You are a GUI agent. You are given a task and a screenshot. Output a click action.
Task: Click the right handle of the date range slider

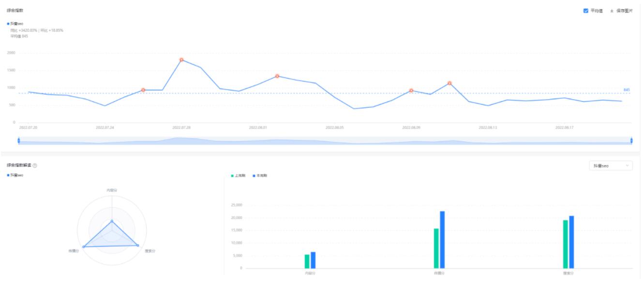point(631,140)
